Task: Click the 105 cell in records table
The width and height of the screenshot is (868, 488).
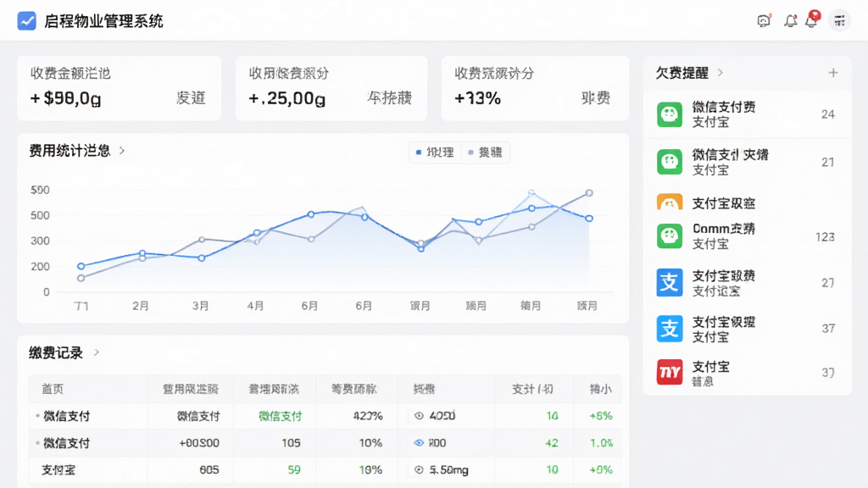Action: 291,443
